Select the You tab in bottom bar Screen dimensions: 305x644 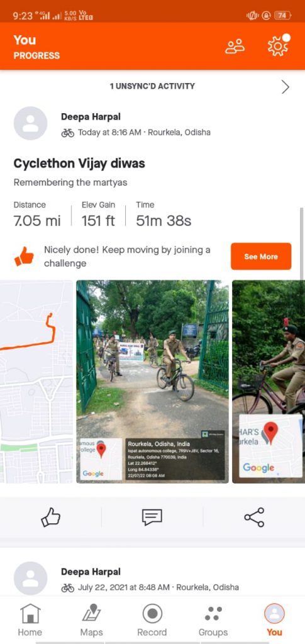(x=274, y=620)
